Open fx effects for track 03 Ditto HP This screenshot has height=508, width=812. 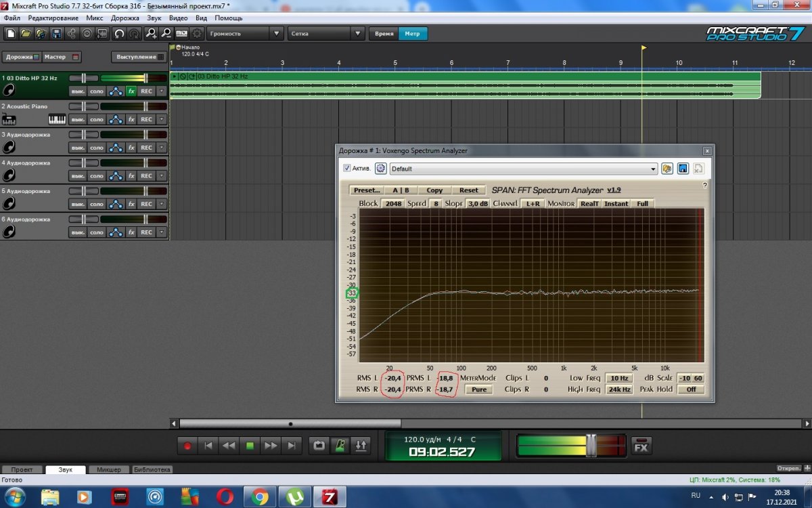pos(131,91)
